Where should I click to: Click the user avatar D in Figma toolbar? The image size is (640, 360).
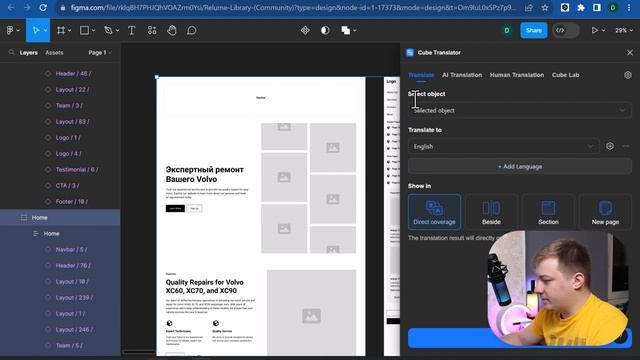[x=507, y=30]
